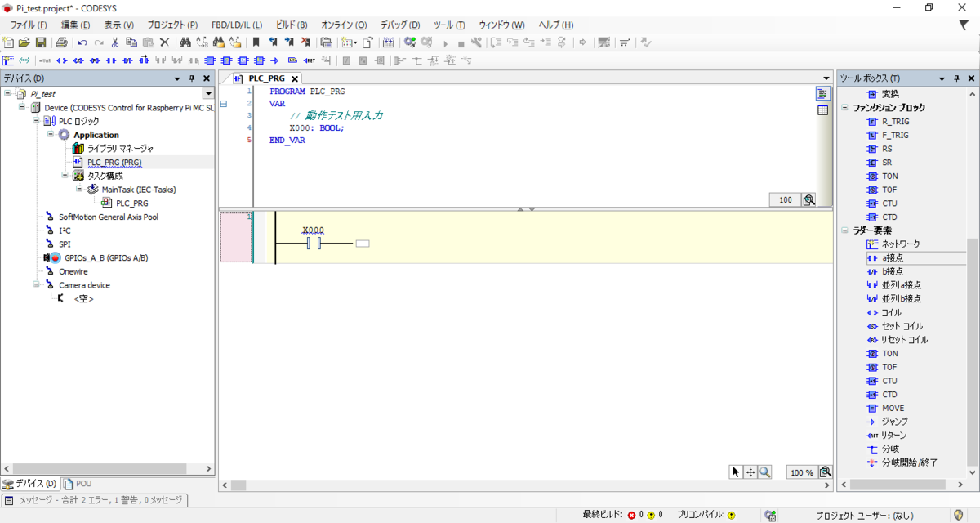This screenshot has width=980, height=523.
Task: Click the precompile status icon
Action: click(x=731, y=515)
